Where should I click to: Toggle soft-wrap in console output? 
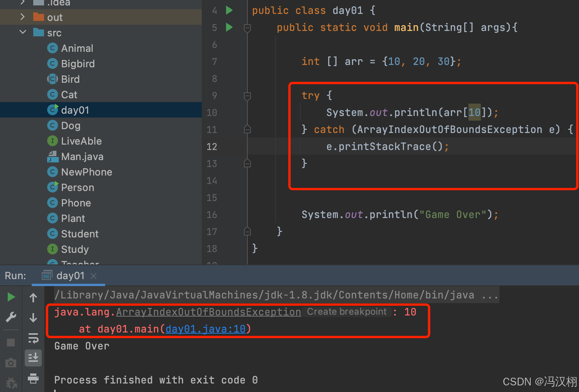33,338
